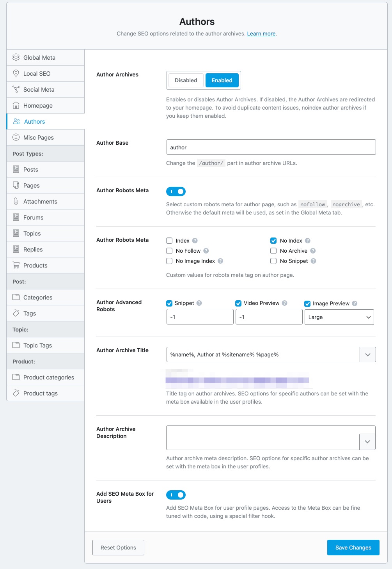
Task: Expand the Author Archive Description variables menu
Action: tap(367, 442)
